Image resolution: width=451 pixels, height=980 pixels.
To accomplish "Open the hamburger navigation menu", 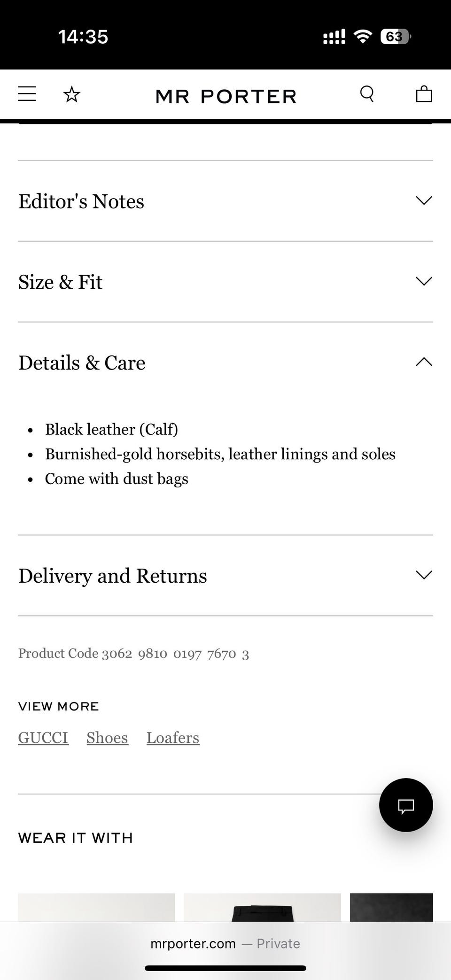I will pyautogui.click(x=27, y=94).
